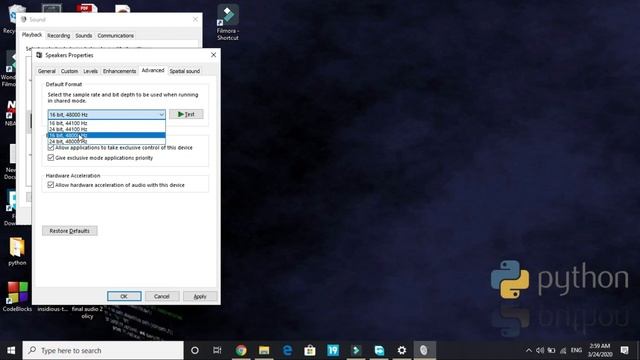Screen dimensions: 640x360
Task: Open the Filmora Shortcut desktop icon
Action: (228, 22)
